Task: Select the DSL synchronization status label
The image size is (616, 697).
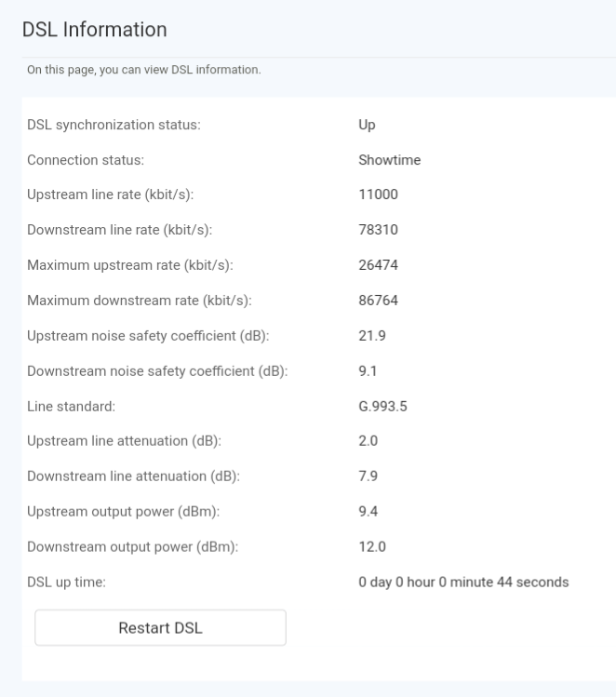Action: (x=114, y=125)
